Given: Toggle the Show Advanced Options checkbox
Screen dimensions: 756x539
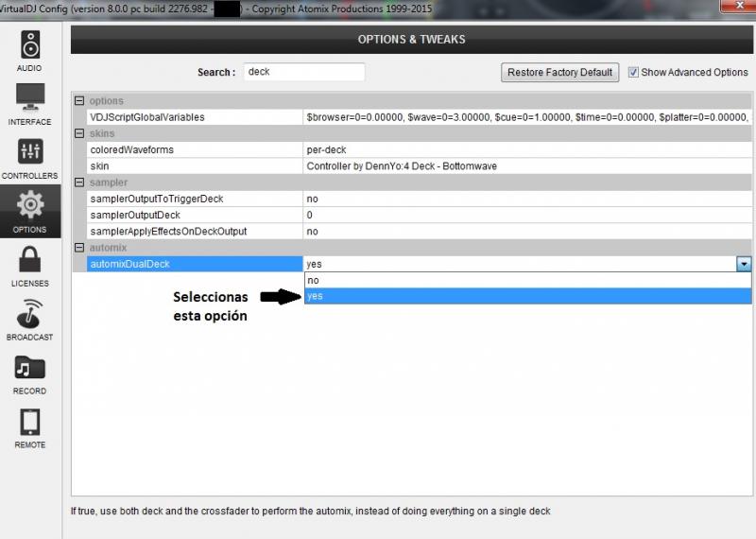Looking at the screenshot, I should click(x=634, y=72).
